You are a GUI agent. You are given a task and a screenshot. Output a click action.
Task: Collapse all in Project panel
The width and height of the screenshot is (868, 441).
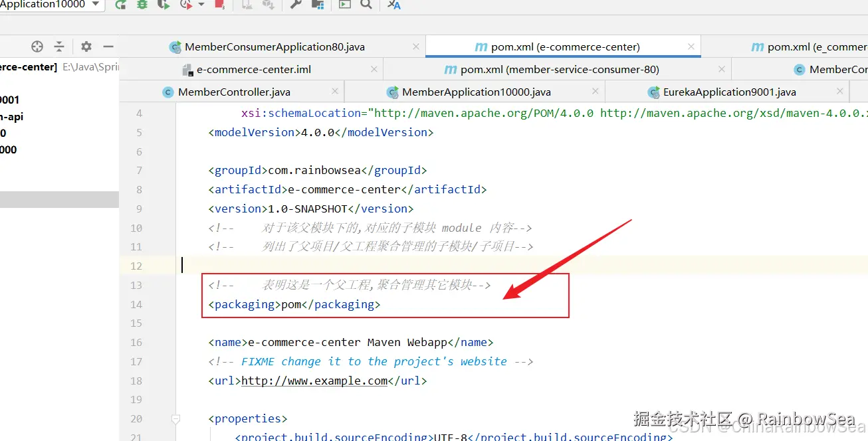coord(59,46)
